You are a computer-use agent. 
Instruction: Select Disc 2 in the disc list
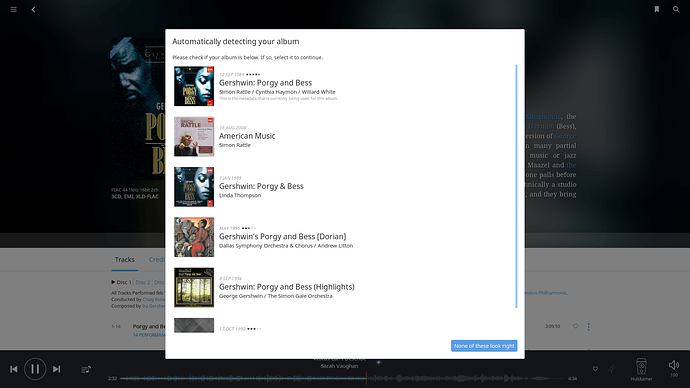pos(143,282)
